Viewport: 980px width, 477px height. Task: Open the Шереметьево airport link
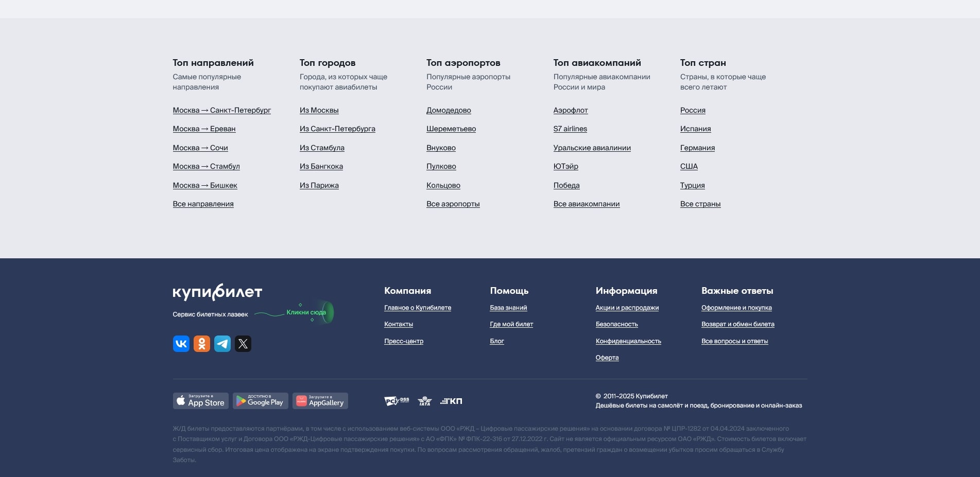pos(451,129)
